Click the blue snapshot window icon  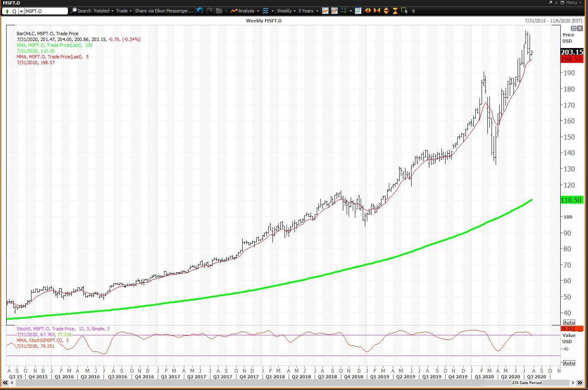358,11
